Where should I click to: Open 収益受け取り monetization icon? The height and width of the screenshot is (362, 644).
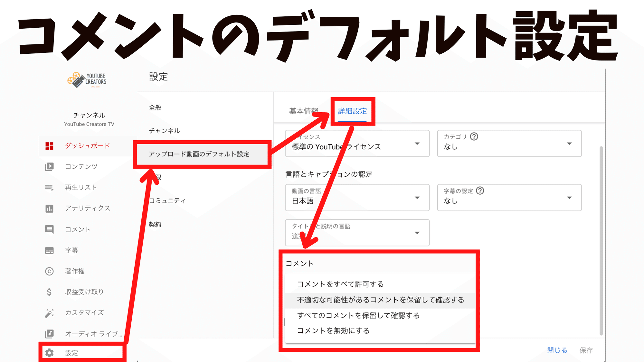coord(49,292)
